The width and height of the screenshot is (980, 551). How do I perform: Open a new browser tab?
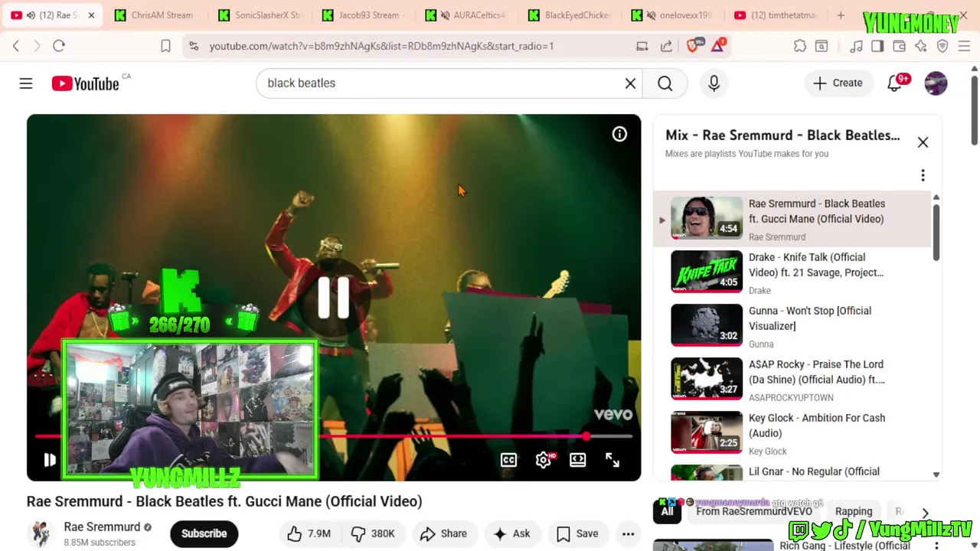coord(841,15)
